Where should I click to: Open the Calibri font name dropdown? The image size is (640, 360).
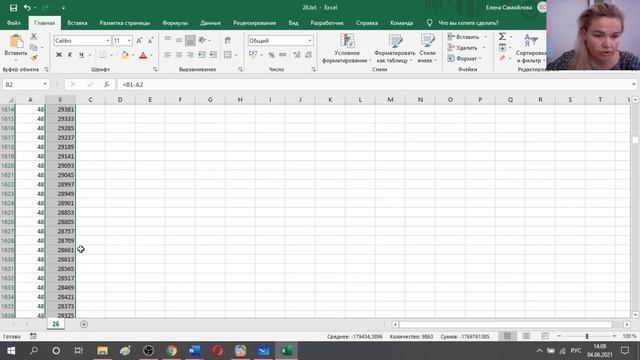[108, 40]
